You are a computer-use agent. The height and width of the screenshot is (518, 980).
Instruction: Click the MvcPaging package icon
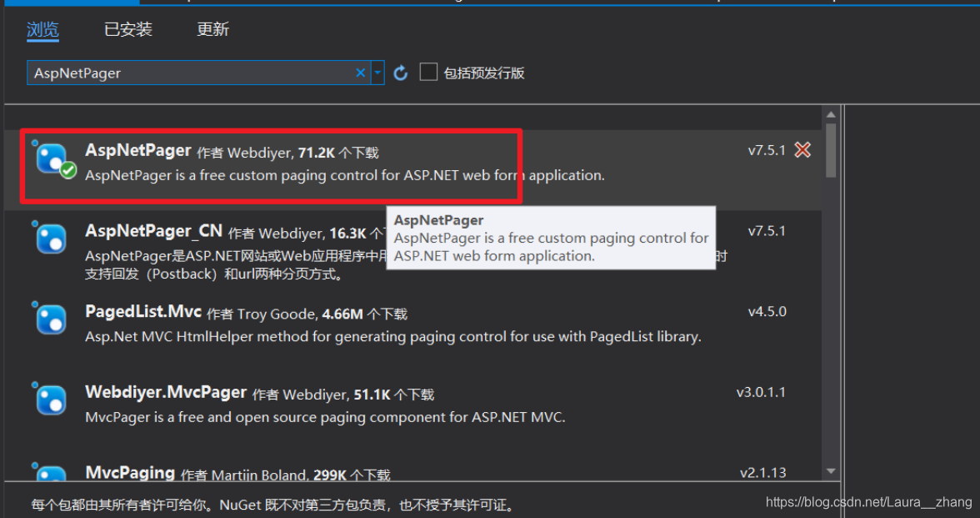pos(50,473)
